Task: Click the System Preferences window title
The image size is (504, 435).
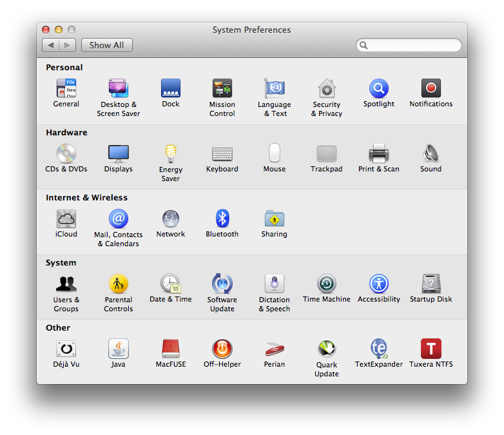Action: [x=252, y=30]
